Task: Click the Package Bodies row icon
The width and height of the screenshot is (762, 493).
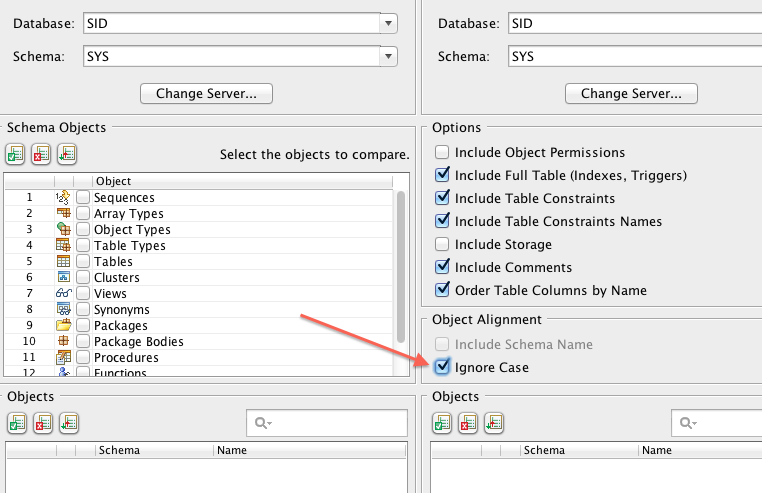Action: coord(63,341)
